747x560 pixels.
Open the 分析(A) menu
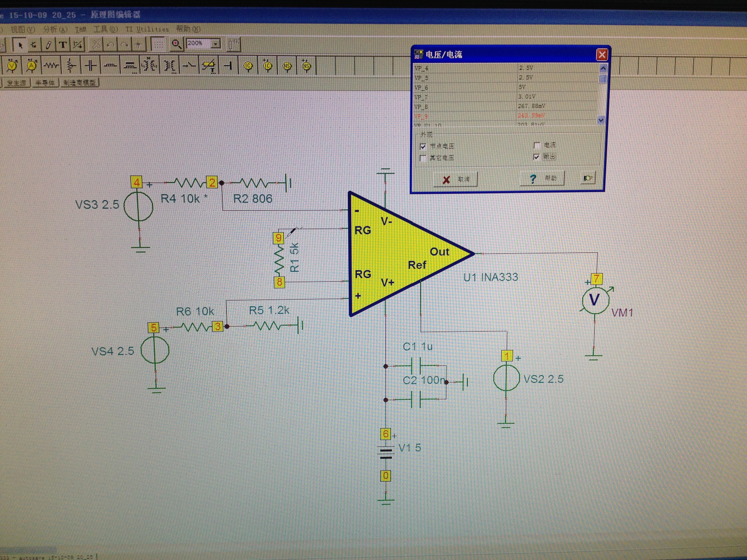(55, 30)
